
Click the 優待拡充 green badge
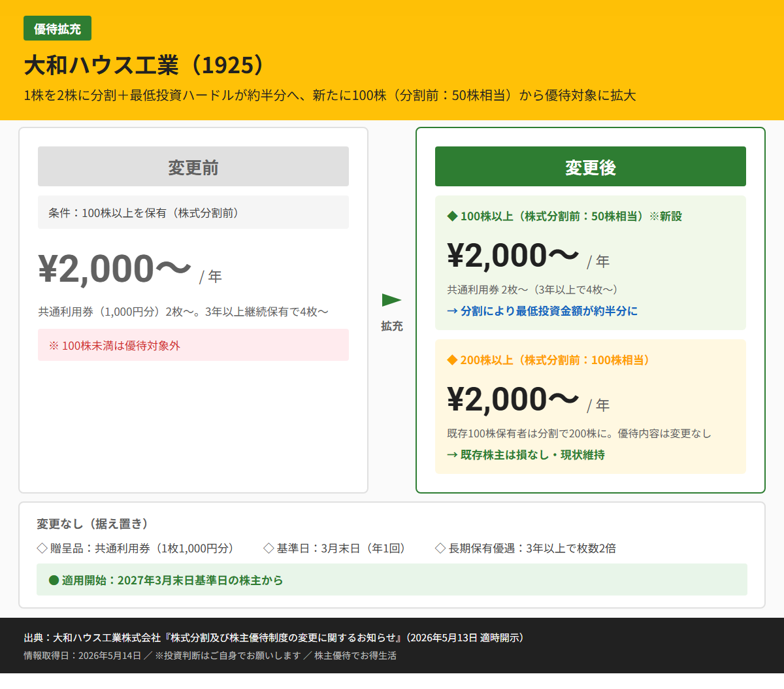[57, 29]
